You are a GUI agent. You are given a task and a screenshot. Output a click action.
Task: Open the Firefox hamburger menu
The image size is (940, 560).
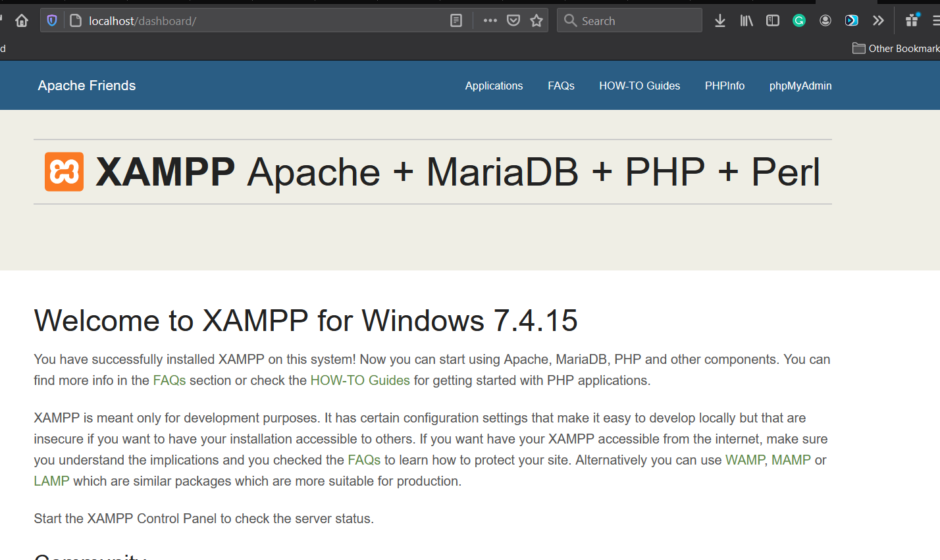tap(935, 20)
